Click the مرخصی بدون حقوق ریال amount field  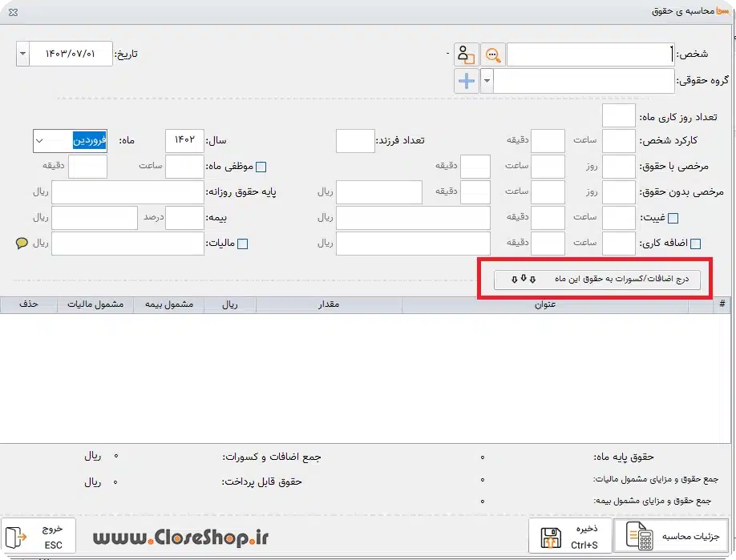point(379,192)
